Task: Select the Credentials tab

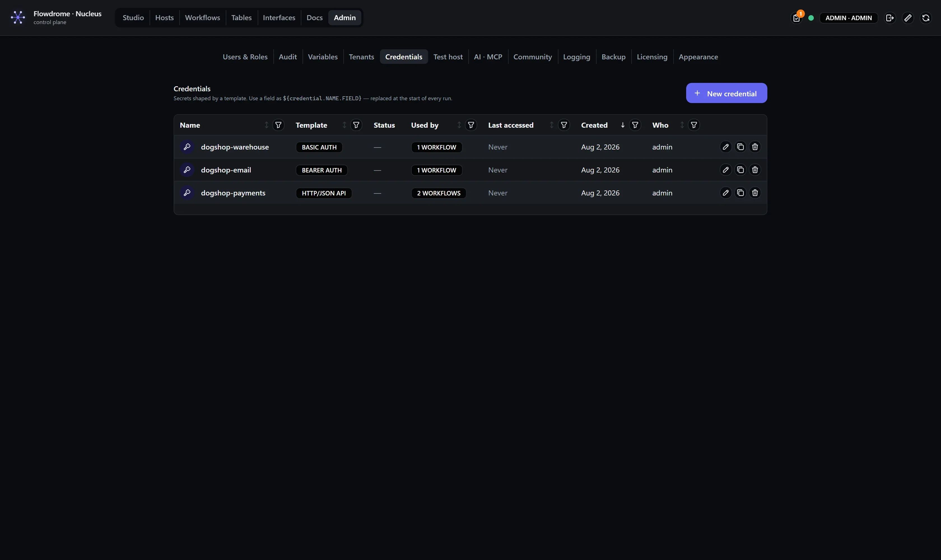Action: (404, 57)
